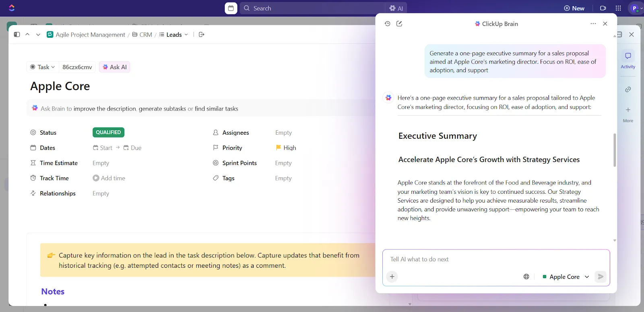Click the Status field label

click(48, 133)
